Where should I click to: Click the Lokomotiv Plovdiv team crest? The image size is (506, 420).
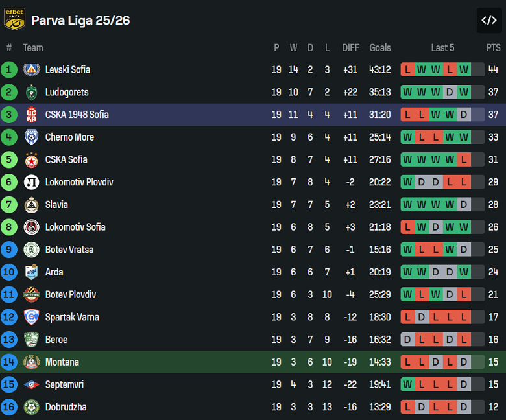pos(31,182)
